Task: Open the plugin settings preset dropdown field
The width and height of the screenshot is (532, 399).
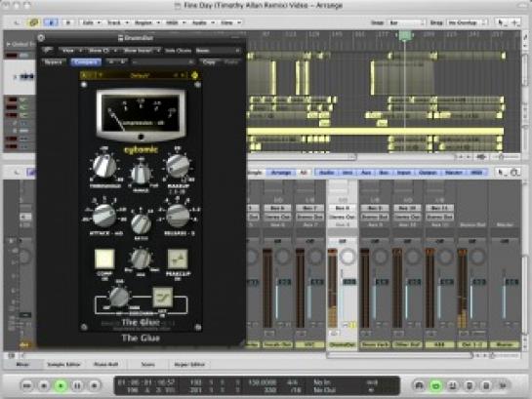Action: click(163, 62)
